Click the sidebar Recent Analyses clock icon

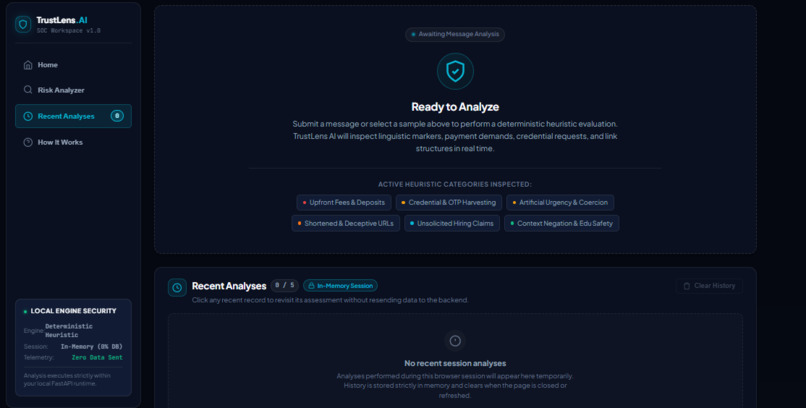click(x=28, y=116)
